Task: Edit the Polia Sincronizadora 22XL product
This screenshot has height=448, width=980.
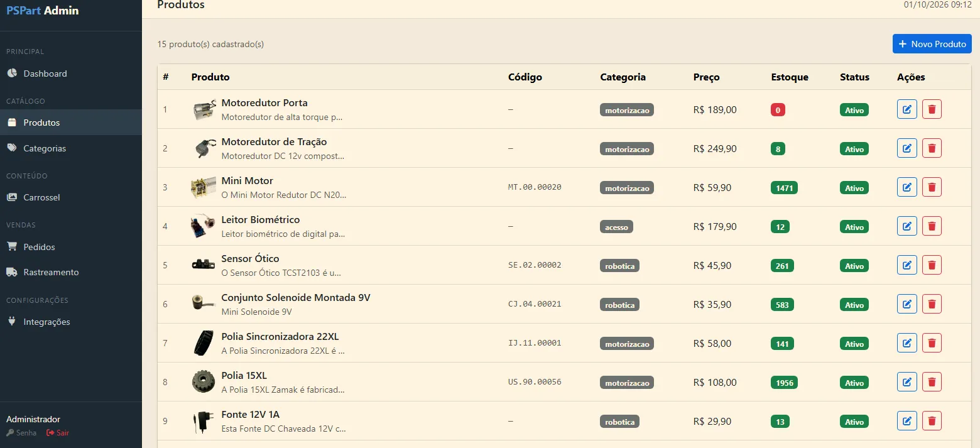Action: click(x=906, y=343)
